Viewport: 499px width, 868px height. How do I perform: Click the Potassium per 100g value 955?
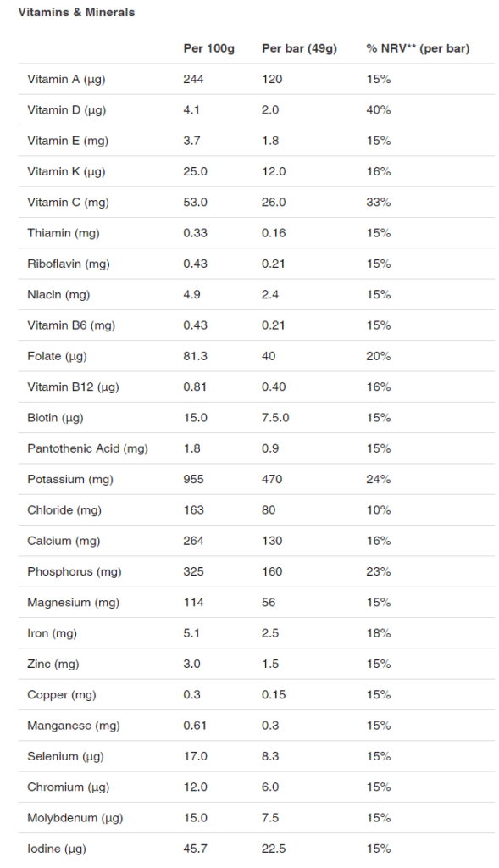[x=194, y=479]
